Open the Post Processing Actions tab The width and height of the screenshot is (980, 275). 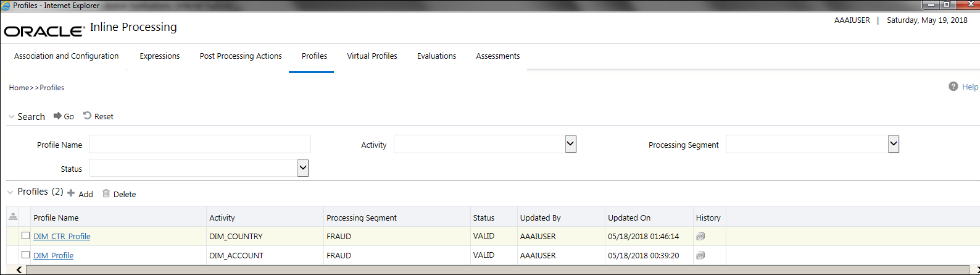(x=241, y=56)
